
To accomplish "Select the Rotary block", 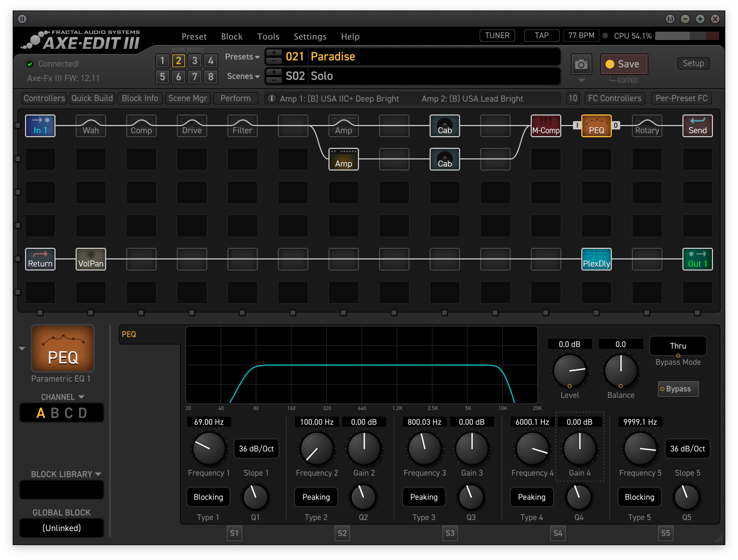I will [647, 126].
